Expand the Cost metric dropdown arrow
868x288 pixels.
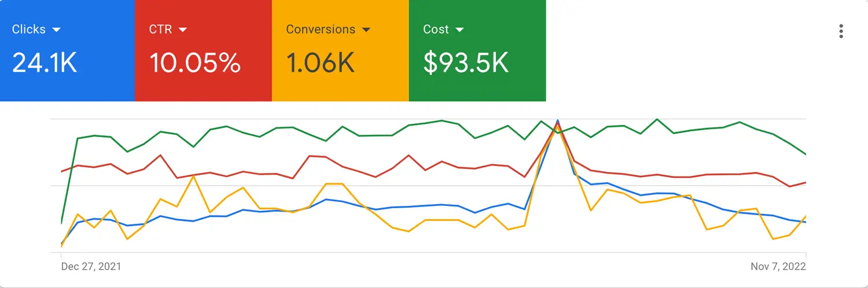[460, 29]
